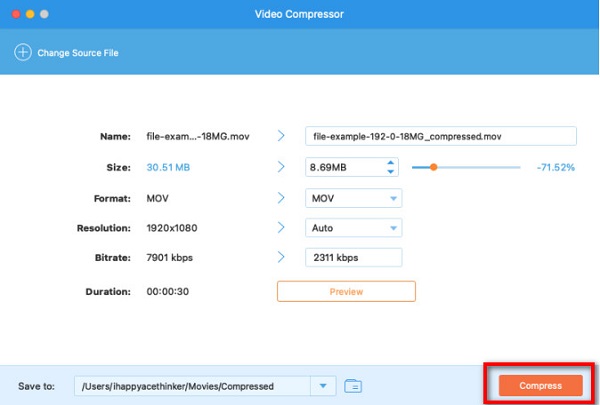Click the chevron arrow in the Resolution row
600x405 pixels.
point(281,227)
